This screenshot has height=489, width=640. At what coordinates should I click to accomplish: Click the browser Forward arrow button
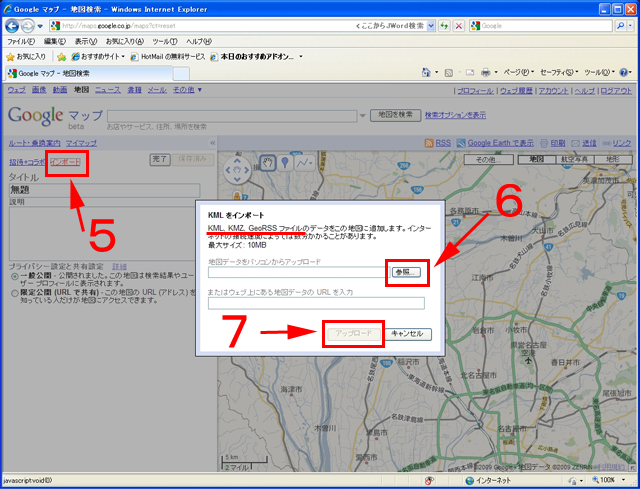(x=27, y=26)
